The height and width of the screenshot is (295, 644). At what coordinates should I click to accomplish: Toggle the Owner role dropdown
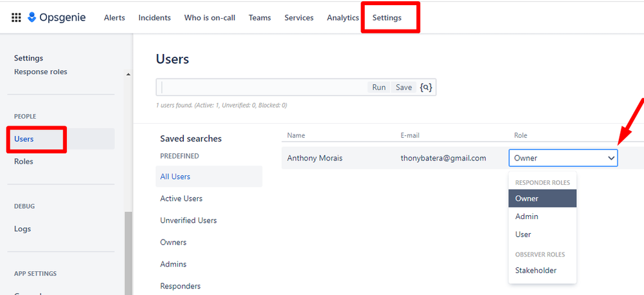(x=563, y=158)
